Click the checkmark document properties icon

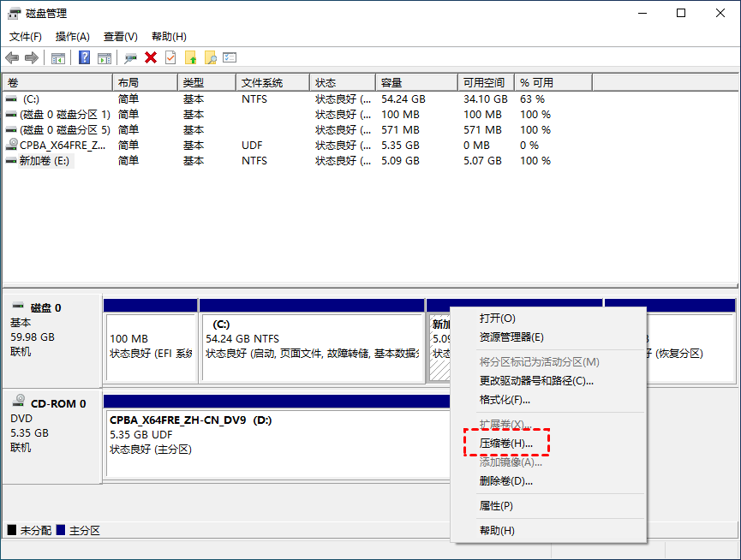pos(170,57)
